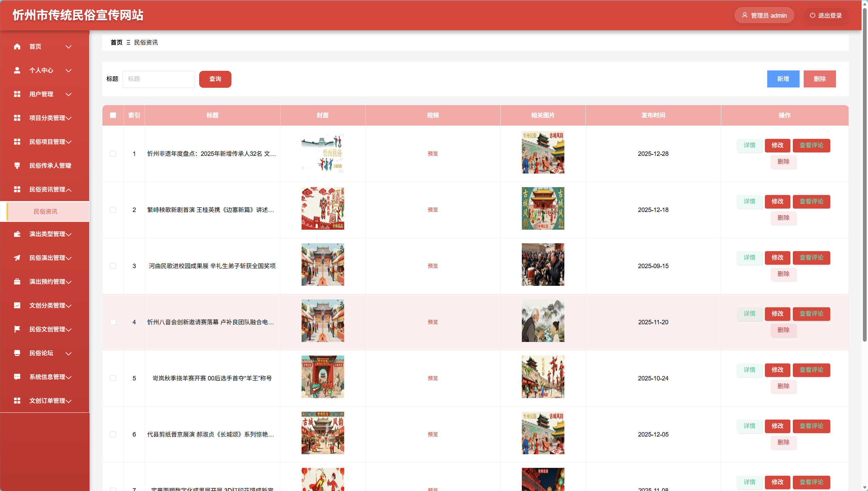The width and height of the screenshot is (868, 491).
Task: Click 查看评论 for row 2
Action: [x=811, y=201]
